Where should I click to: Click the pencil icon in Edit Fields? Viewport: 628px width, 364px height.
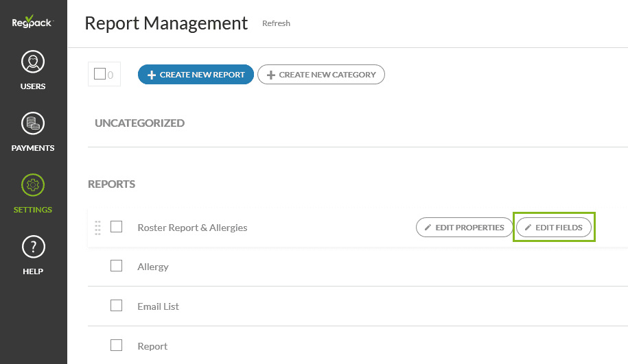pos(528,228)
